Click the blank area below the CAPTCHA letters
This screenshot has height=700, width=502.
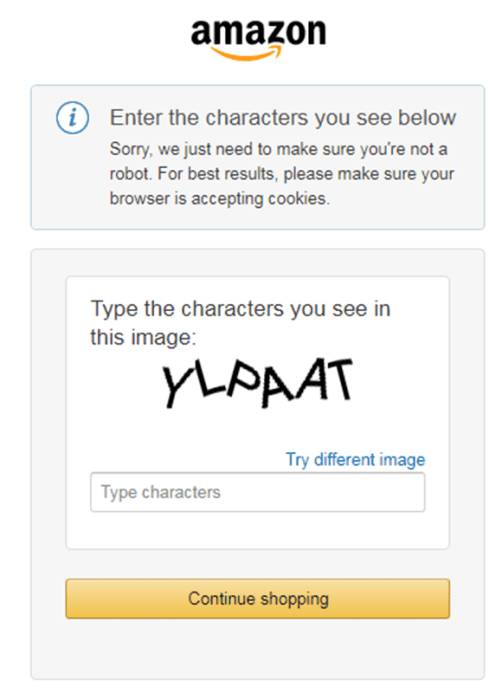(258, 429)
